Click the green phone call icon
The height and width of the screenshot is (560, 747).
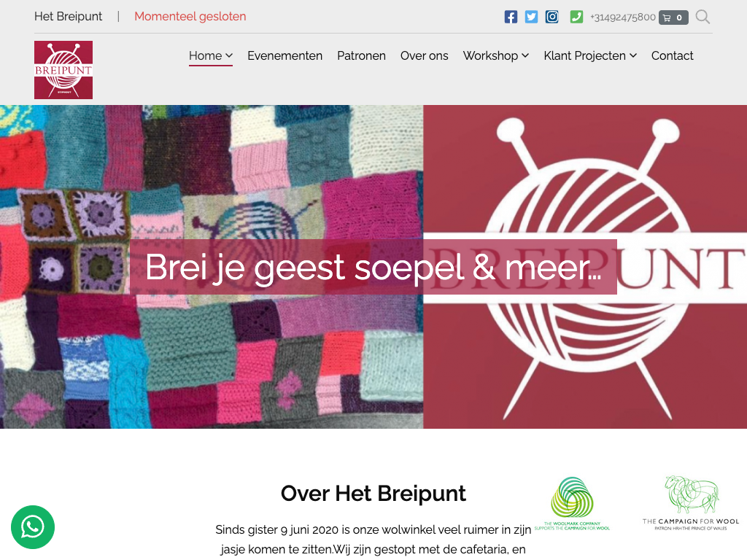click(x=576, y=17)
